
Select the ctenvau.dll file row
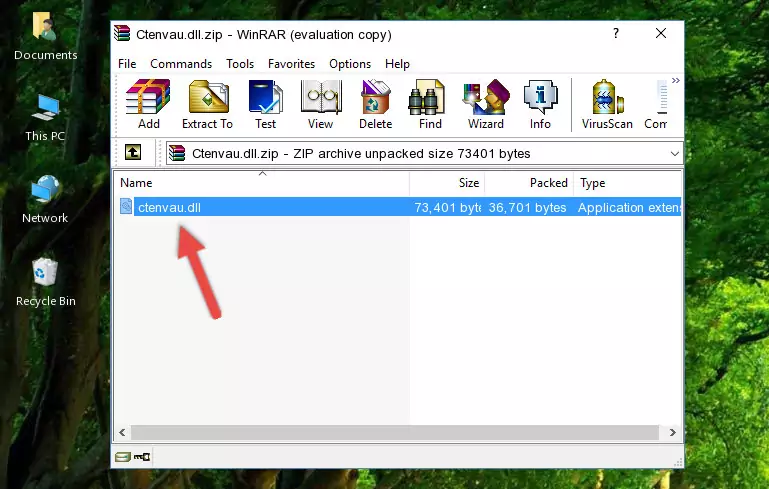pyautogui.click(x=399, y=207)
